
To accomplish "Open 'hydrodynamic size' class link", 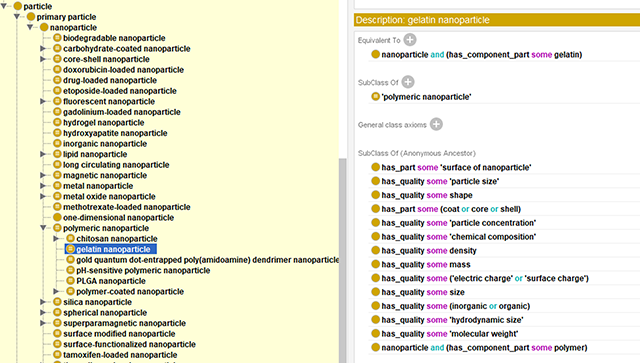I will [486, 320].
